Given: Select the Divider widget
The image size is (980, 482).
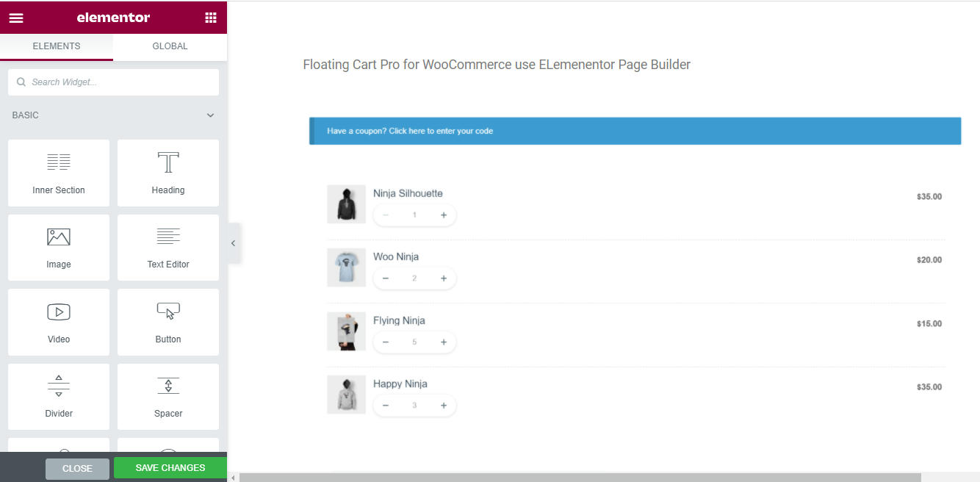Looking at the screenshot, I should pyautogui.click(x=59, y=397).
